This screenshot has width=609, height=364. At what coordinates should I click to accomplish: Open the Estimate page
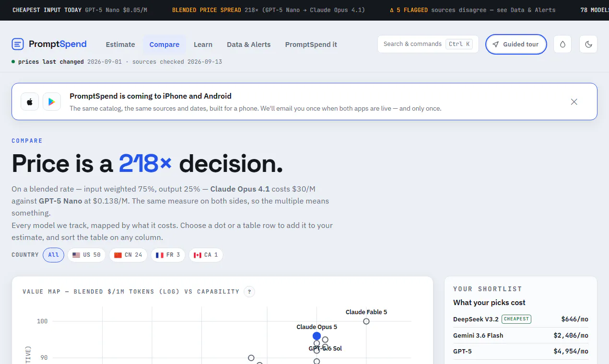(x=120, y=45)
